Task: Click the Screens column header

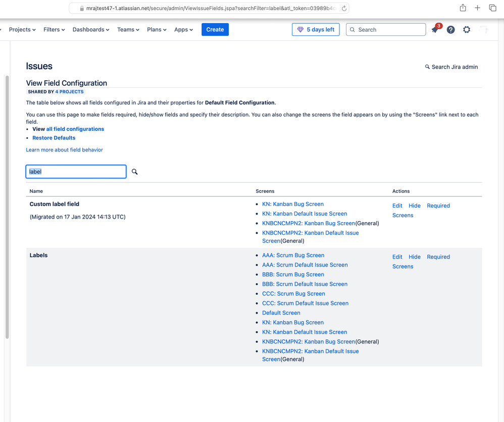Action: point(265,191)
